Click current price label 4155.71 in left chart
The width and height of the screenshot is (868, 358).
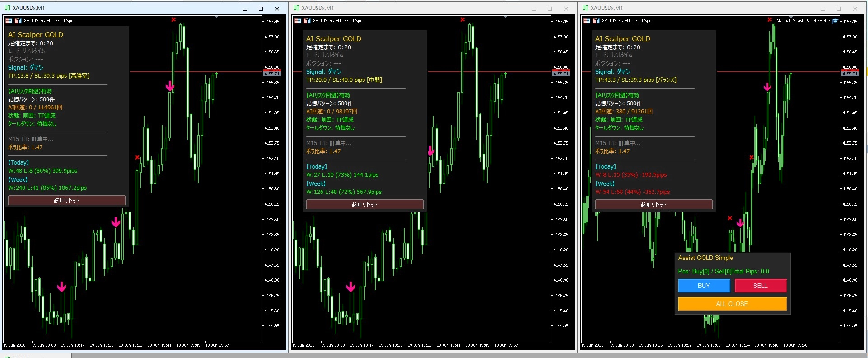pos(272,74)
